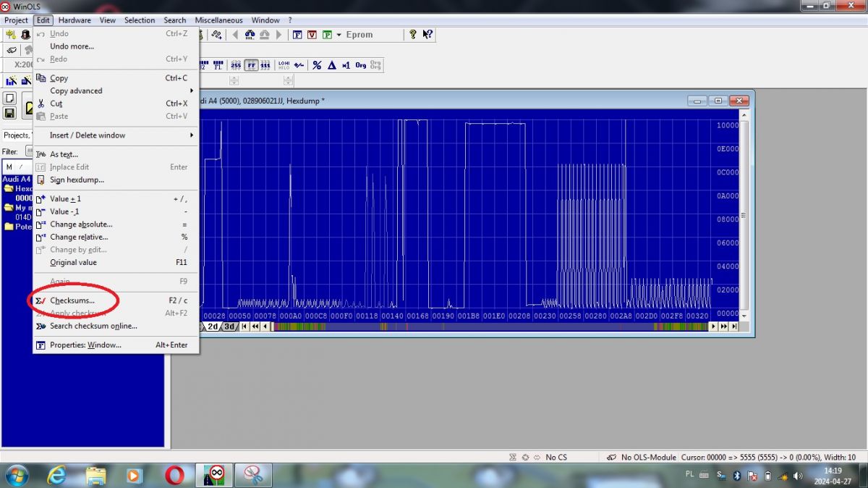Toggle the +/- signed values icon

pyautogui.click(x=299, y=65)
